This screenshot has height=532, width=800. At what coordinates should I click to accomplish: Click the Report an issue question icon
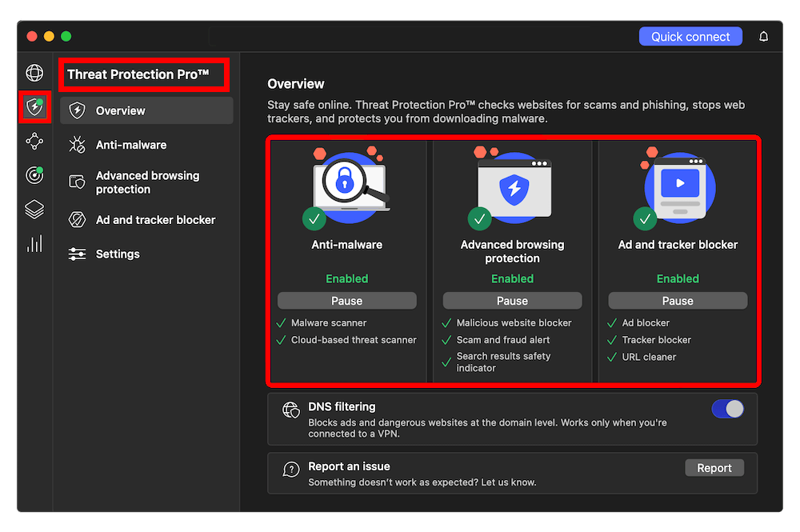point(291,470)
